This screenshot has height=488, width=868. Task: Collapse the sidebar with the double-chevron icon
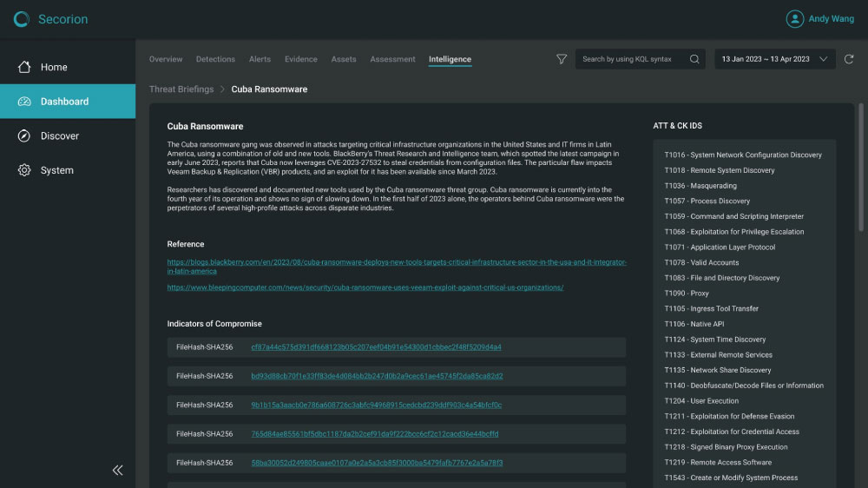click(x=117, y=471)
